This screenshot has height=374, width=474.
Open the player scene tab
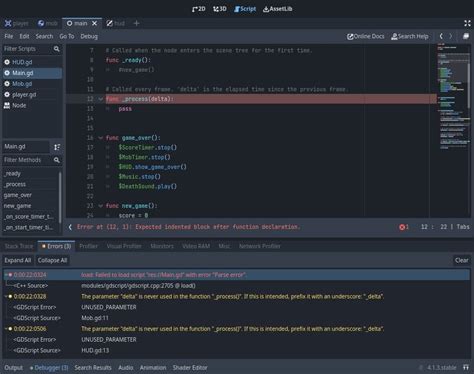click(x=16, y=23)
